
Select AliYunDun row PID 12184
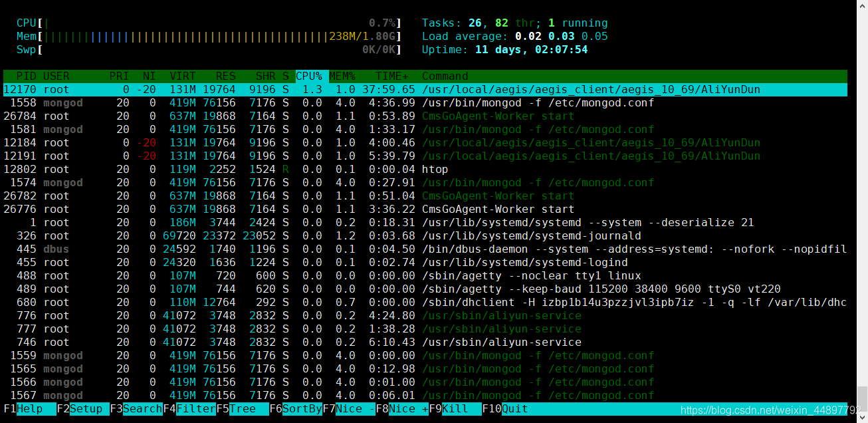tap(425, 143)
